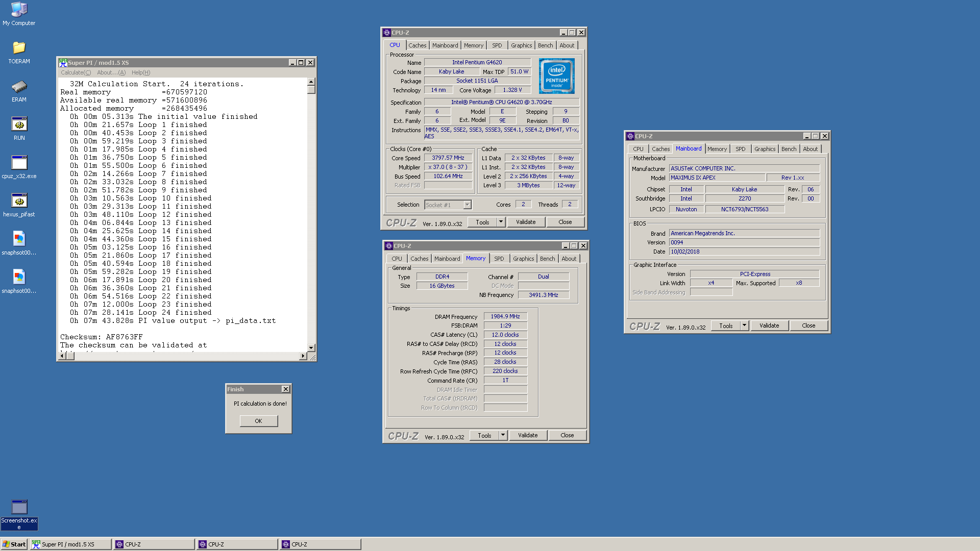Open About tab in Mainboard window
Screen dimensions: 980x551
[811, 149]
